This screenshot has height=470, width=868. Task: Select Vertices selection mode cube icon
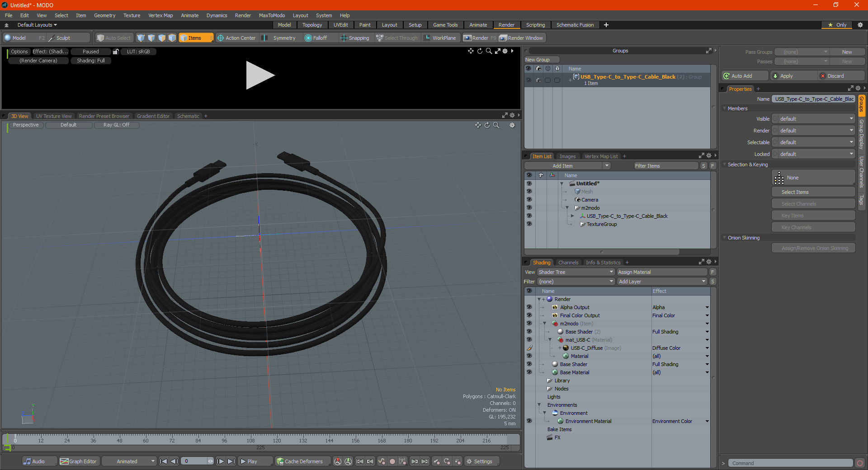click(x=141, y=38)
